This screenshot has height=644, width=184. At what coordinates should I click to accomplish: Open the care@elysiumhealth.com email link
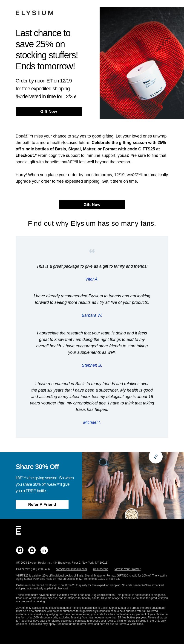pos(71,569)
